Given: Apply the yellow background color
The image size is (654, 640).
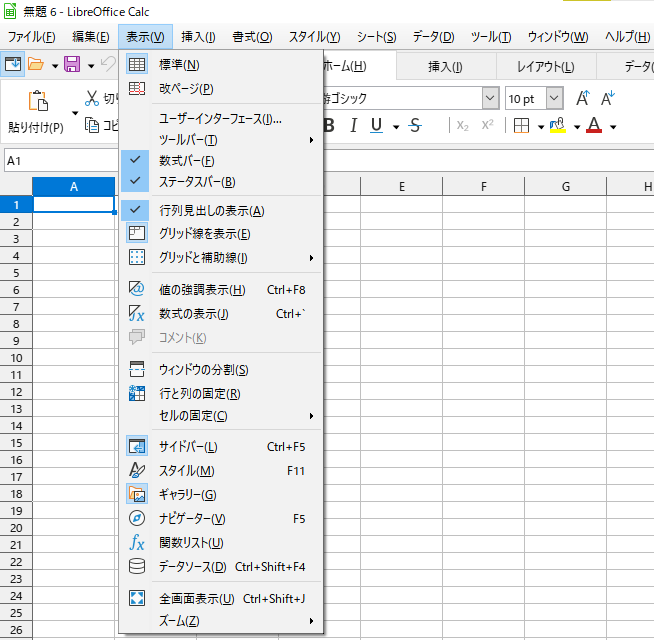Looking at the screenshot, I should 558,125.
